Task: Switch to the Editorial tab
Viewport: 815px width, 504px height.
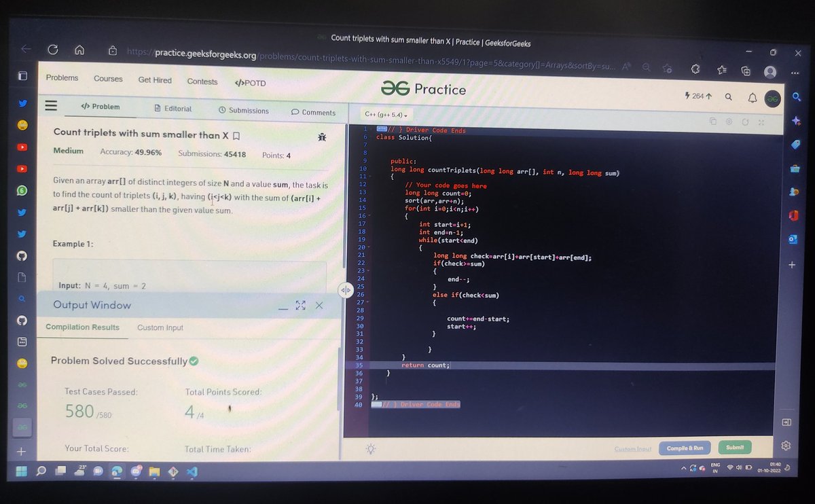Action: coord(173,109)
